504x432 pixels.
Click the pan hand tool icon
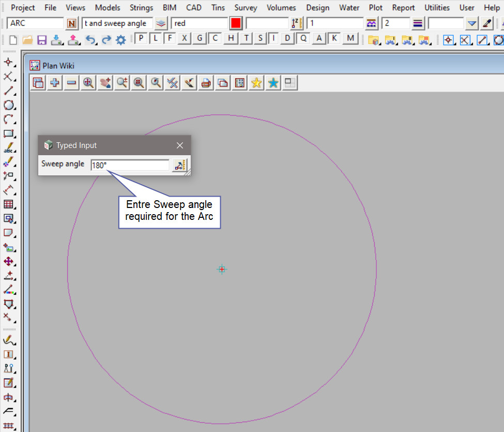pos(105,83)
